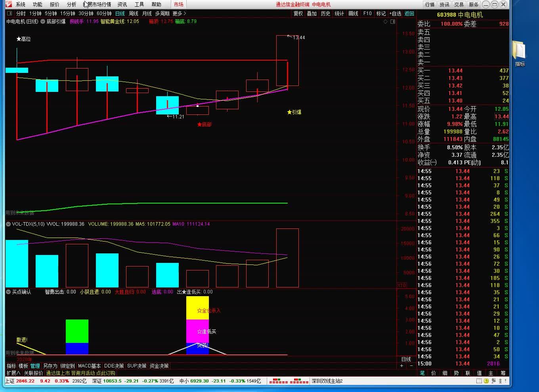Select the DDE决策 template

tap(114, 366)
